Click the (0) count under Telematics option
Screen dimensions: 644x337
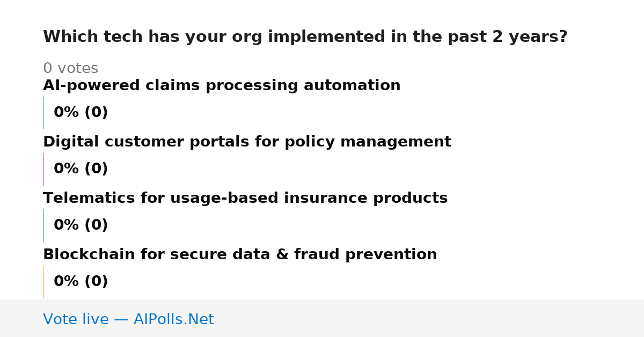pos(96,225)
